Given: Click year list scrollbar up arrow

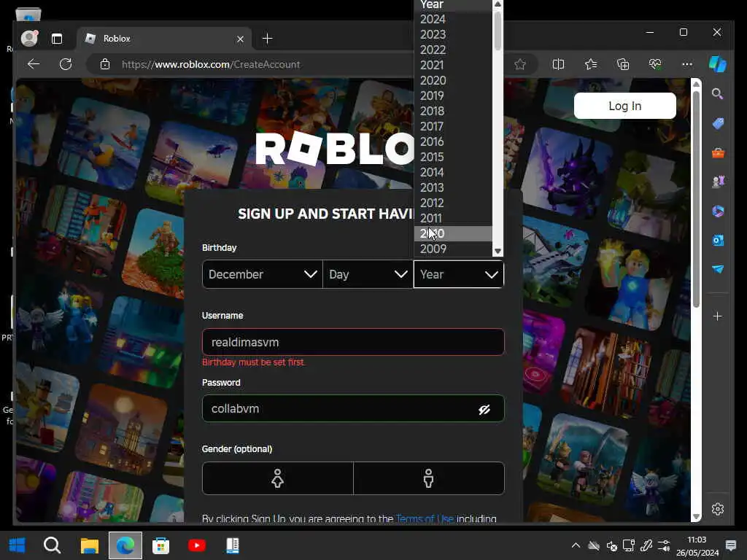Looking at the screenshot, I should point(498,4).
